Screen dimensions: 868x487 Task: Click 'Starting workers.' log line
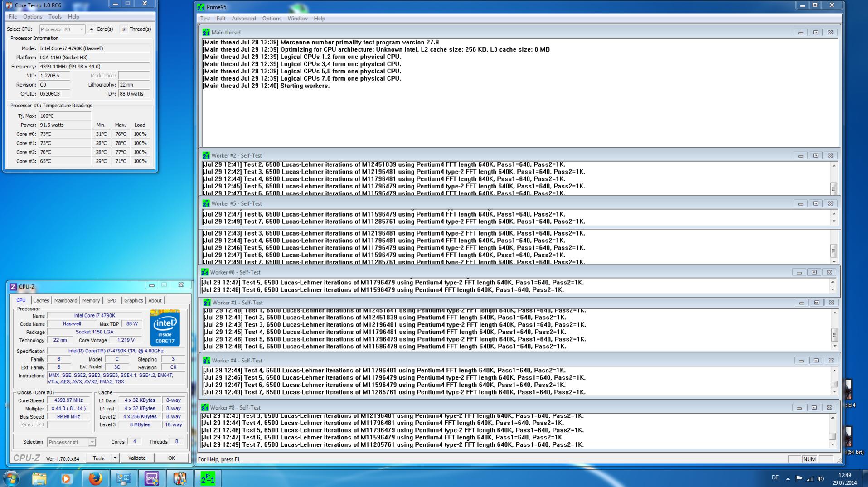(x=305, y=86)
